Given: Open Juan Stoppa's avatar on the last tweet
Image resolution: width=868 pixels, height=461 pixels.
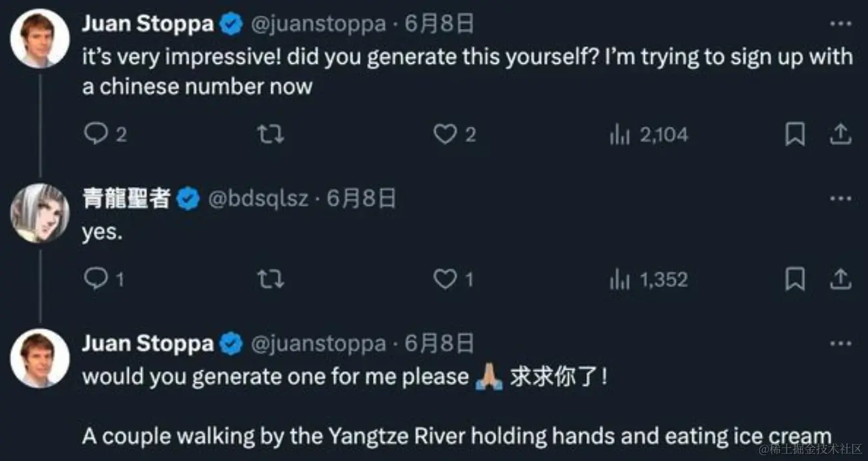Looking at the screenshot, I should [40, 358].
